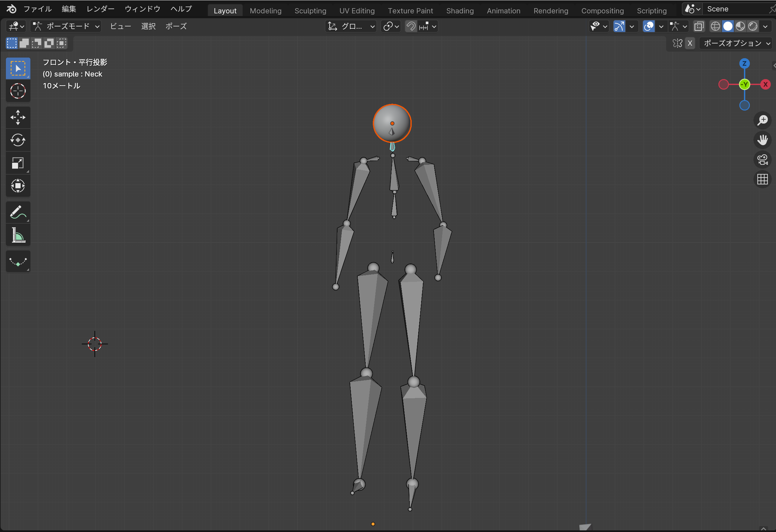Select the head bone sphere
Image resolution: width=776 pixels, height=532 pixels.
tap(392, 123)
